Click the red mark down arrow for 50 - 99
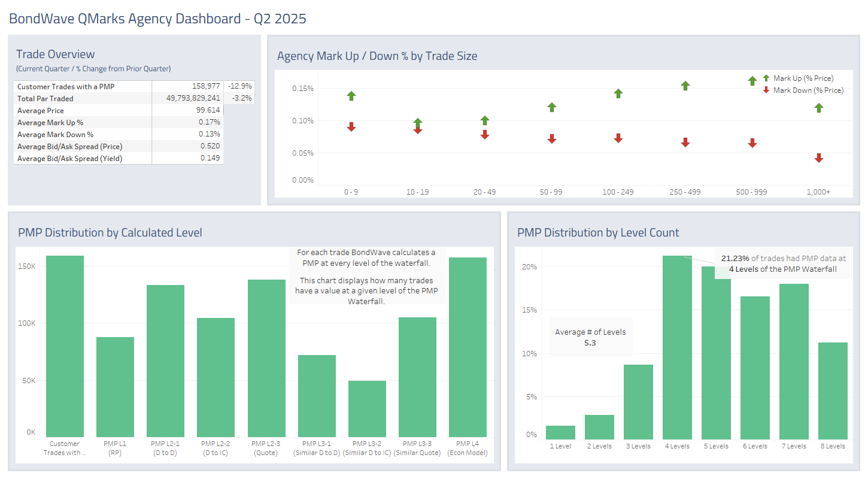Viewport: 868px width, 479px height. pyautogui.click(x=552, y=139)
